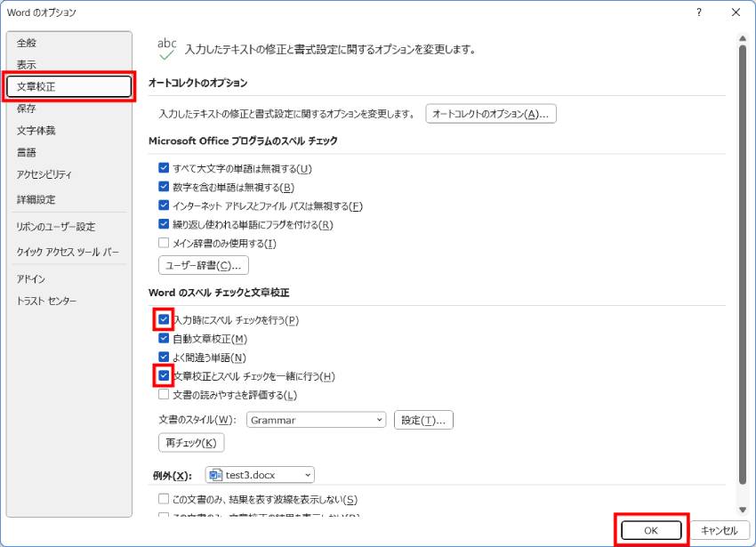Uncheck すべて大文字の単語は無視する checkbox
756x547 pixels.
click(164, 168)
